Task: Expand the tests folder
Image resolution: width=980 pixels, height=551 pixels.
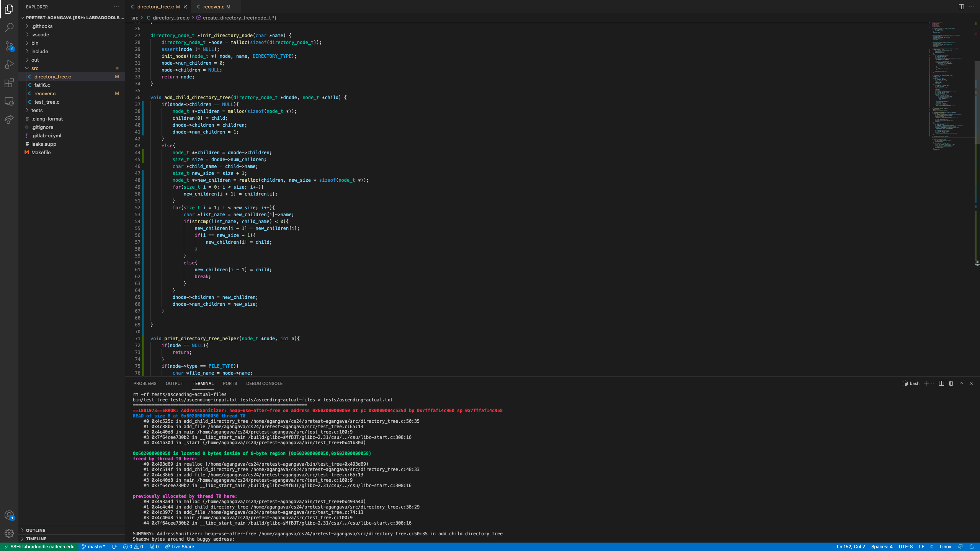Action: (x=37, y=110)
